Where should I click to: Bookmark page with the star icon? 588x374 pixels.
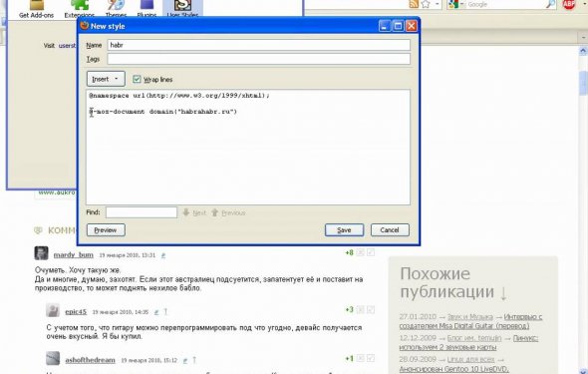(426, 4)
